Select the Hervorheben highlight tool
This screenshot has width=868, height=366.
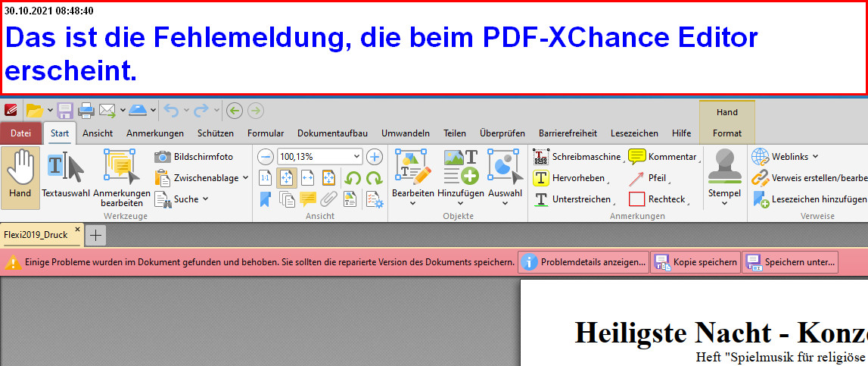pos(570,178)
